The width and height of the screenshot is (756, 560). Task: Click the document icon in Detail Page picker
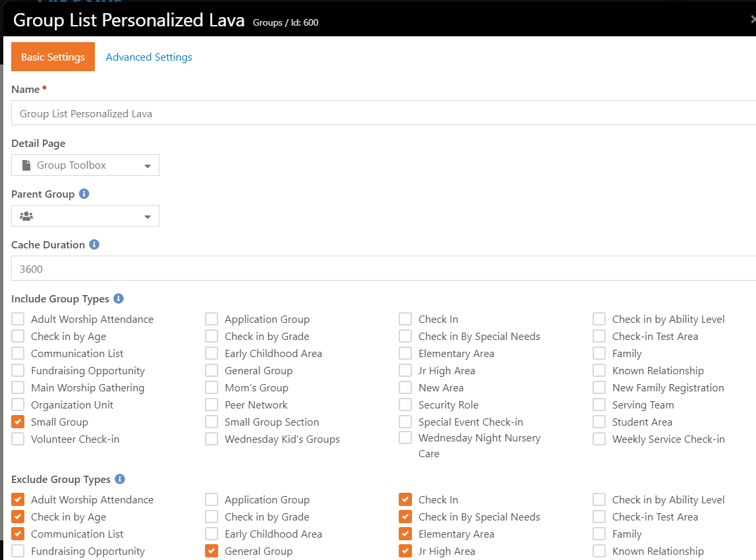pyautogui.click(x=26, y=165)
